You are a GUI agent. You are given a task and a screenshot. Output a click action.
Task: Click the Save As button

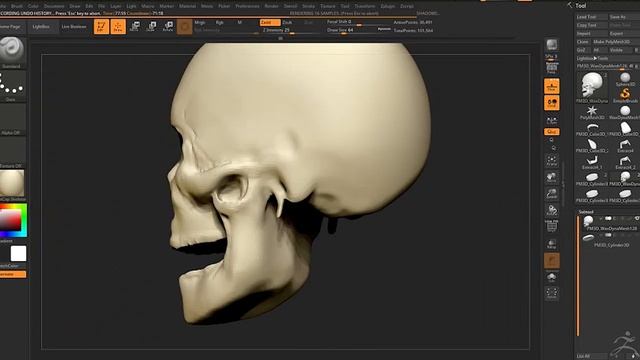coord(624,17)
